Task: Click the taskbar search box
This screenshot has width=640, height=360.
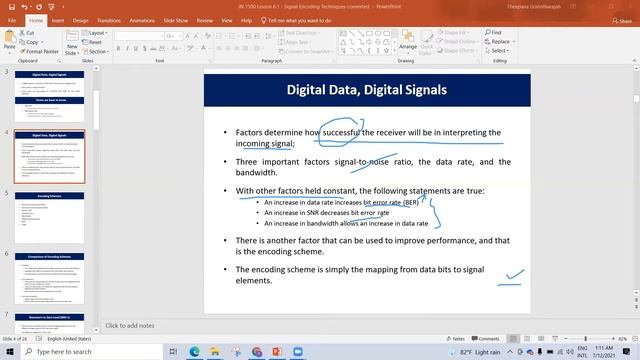Action: 92,351
